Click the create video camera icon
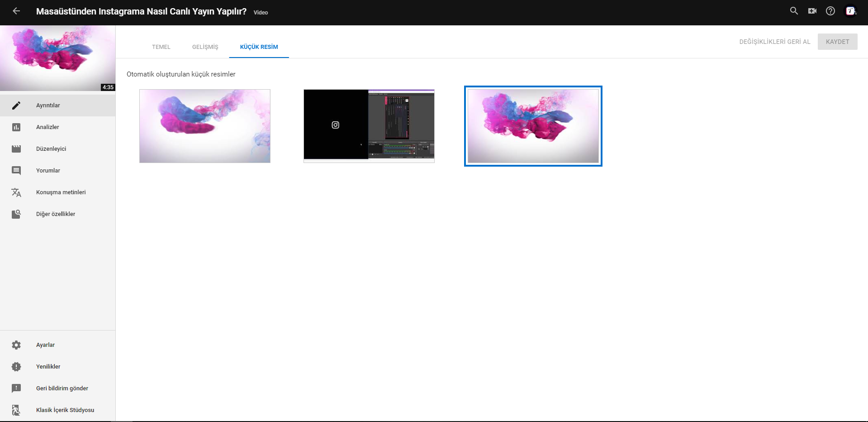 tap(812, 11)
